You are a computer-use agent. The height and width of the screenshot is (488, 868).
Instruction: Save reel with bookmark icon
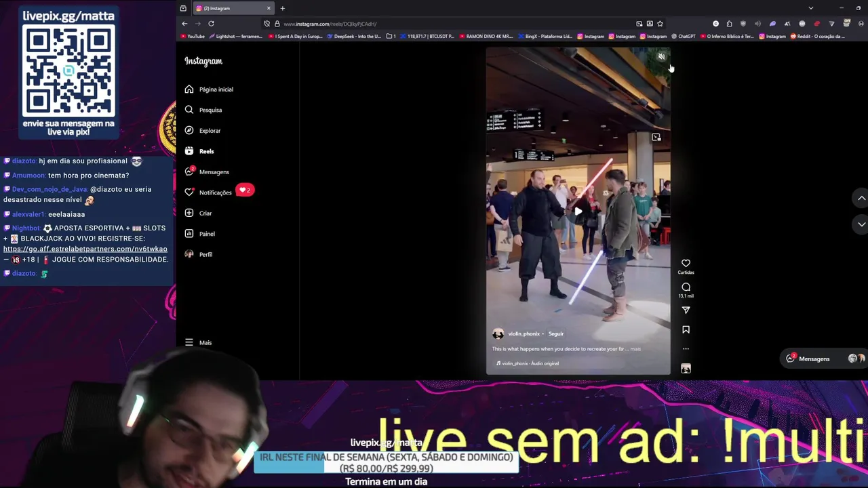[x=686, y=329]
